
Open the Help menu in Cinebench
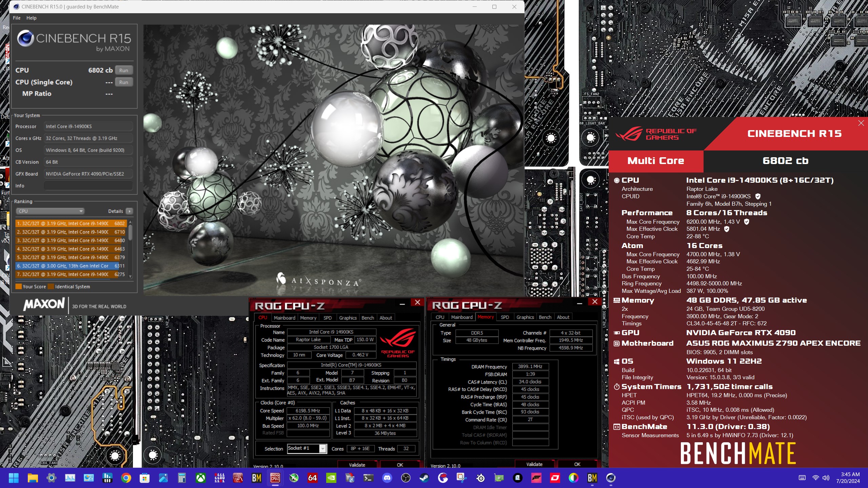31,18
